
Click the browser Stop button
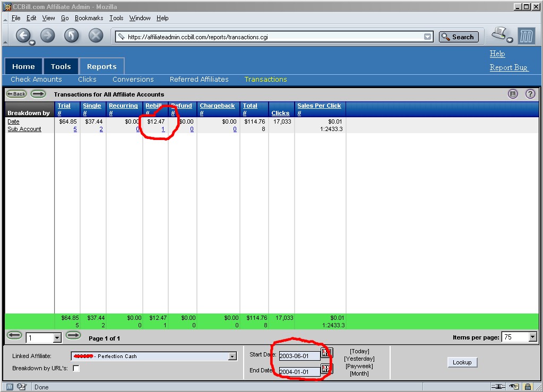click(96, 36)
